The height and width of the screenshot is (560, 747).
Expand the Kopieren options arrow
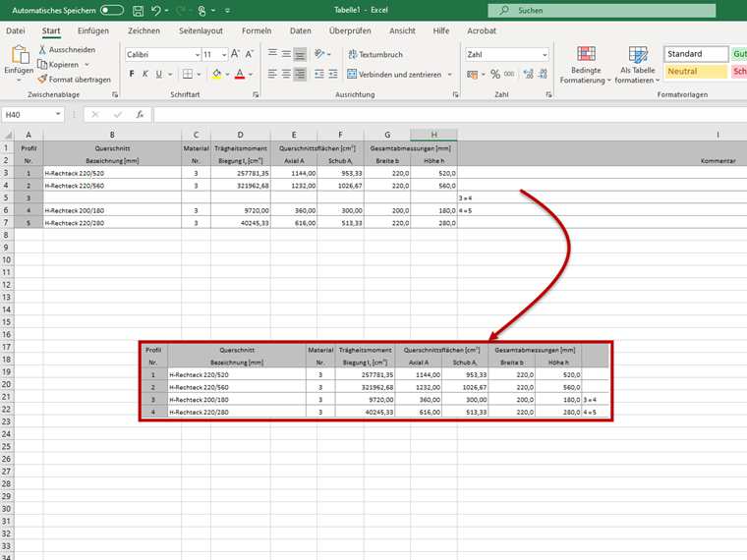tap(86, 64)
